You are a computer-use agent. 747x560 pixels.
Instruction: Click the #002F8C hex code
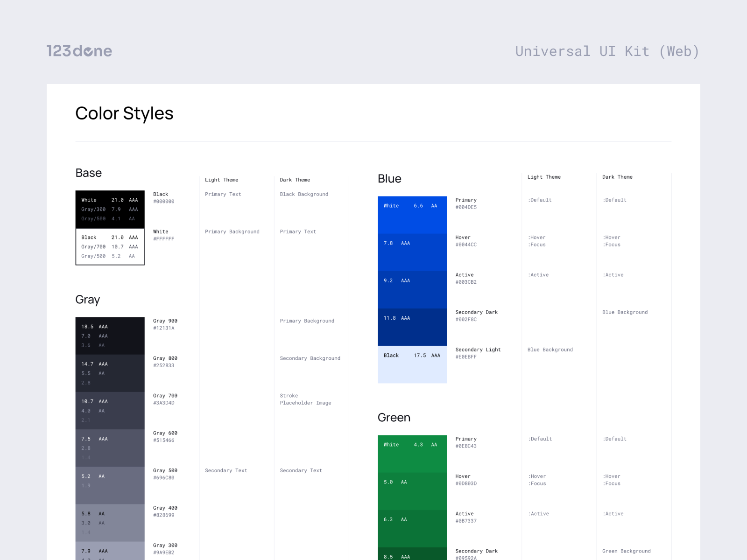(x=466, y=320)
